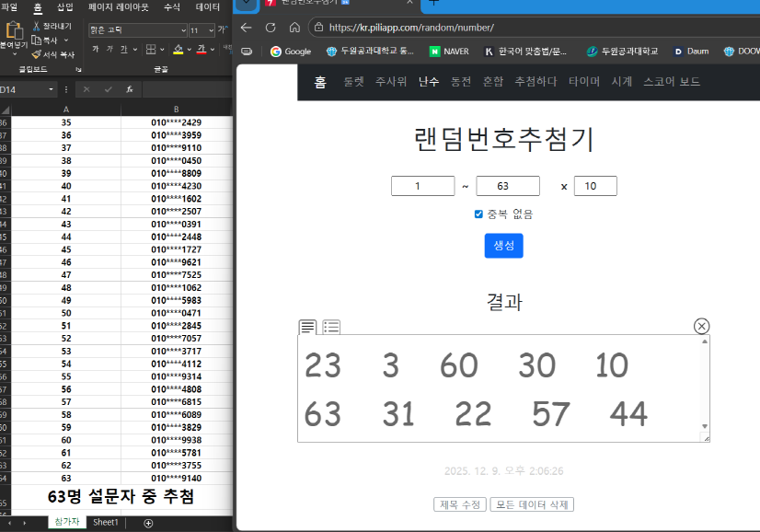The width and height of the screenshot is (760, 532).
Task: Reload the page with the browser refresh icon
Action: pyautogui.click(x=270, y=28)
